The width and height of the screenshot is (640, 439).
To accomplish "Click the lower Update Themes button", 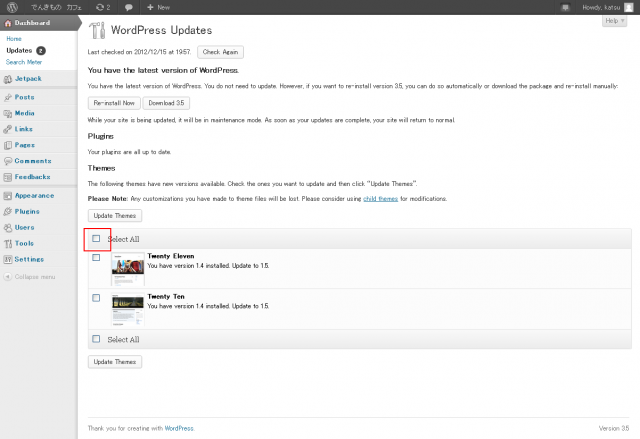I will [115, 362].
